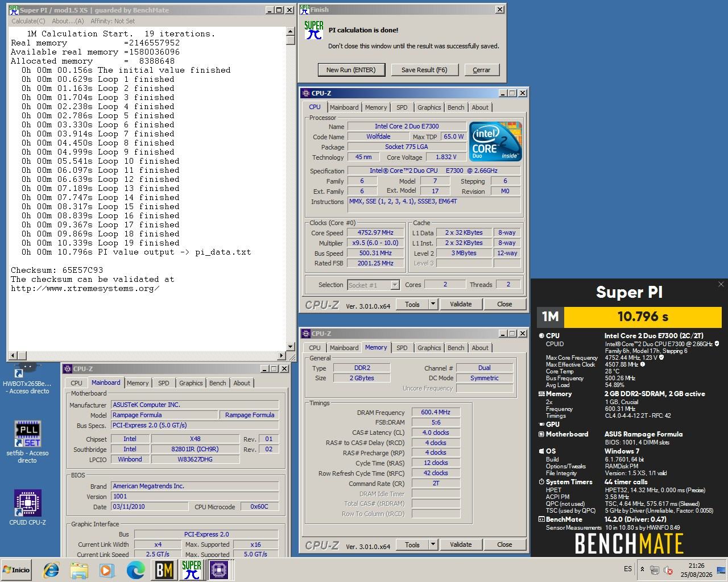Switch to SPD tab in top CPU-Z window
This screenshot has width=728, height=582.
pyautogui.click(x=402, y=107)
